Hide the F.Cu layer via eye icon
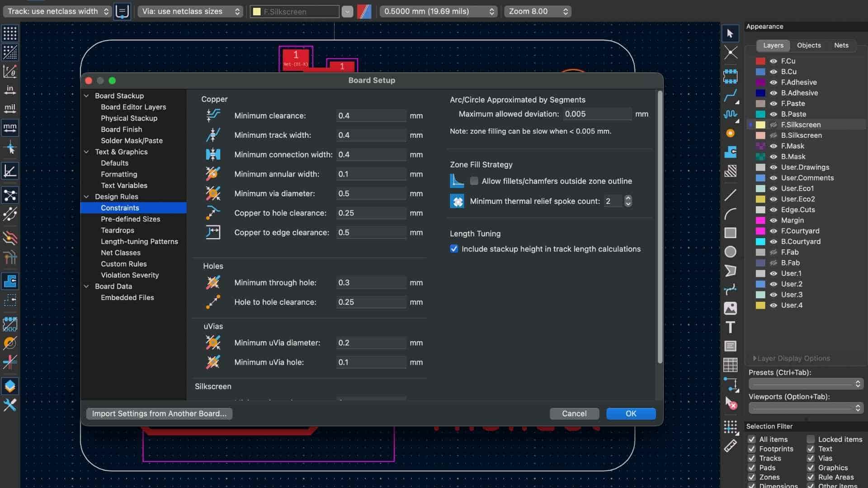 tap(774, 61)
